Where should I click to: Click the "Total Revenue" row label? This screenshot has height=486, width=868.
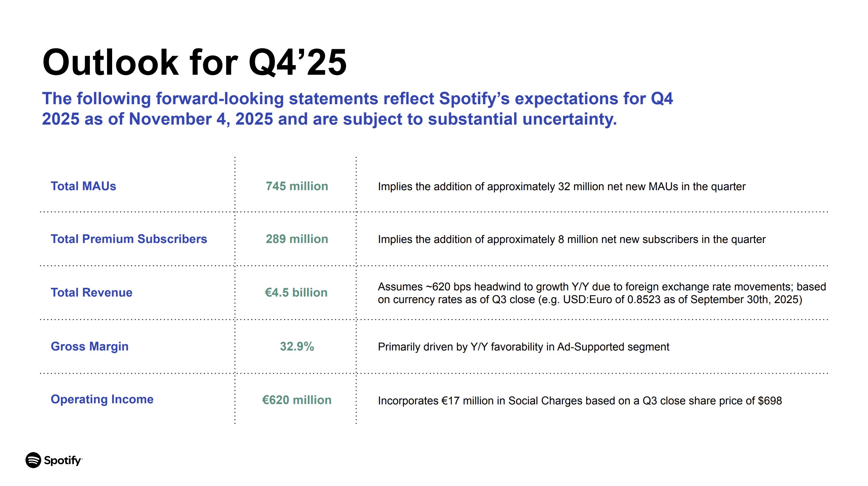click(x=91, y=293)
